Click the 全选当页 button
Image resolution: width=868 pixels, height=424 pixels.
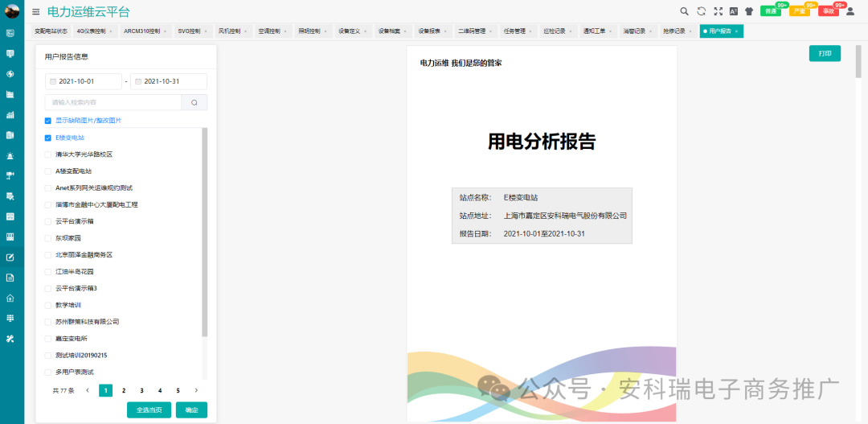click(149, 410)
